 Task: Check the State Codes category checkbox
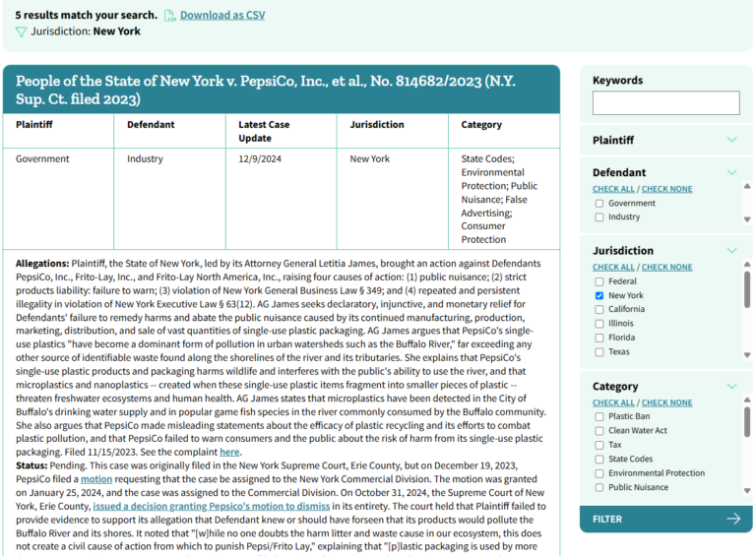pyautogui.click(x=599, y=460)
